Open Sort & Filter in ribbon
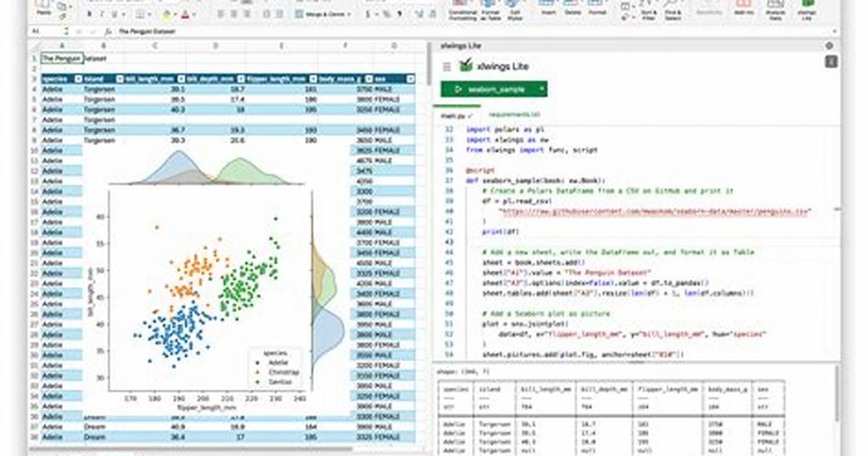Image resolution: width=868 pixels, height=456 pixels. click(648, 10)
